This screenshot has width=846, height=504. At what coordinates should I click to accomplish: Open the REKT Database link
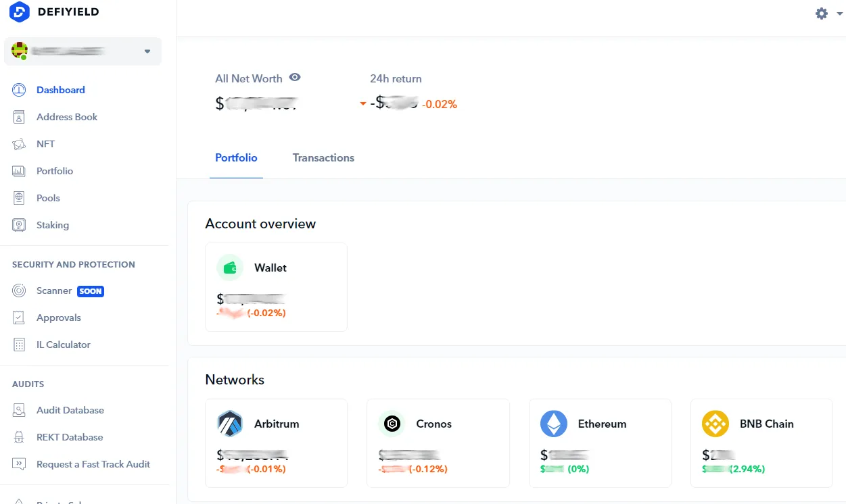[70, 437]
